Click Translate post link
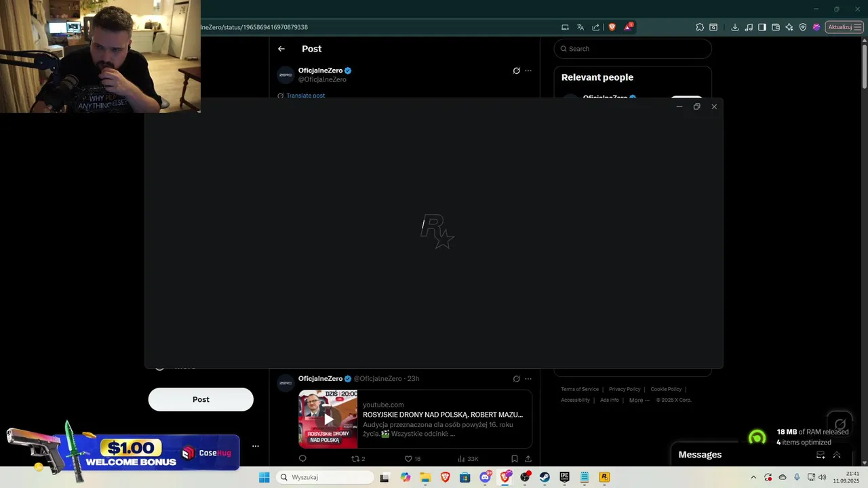Image resolution: width=868 pixels, height=488 pixels. [x=305, y=96]
